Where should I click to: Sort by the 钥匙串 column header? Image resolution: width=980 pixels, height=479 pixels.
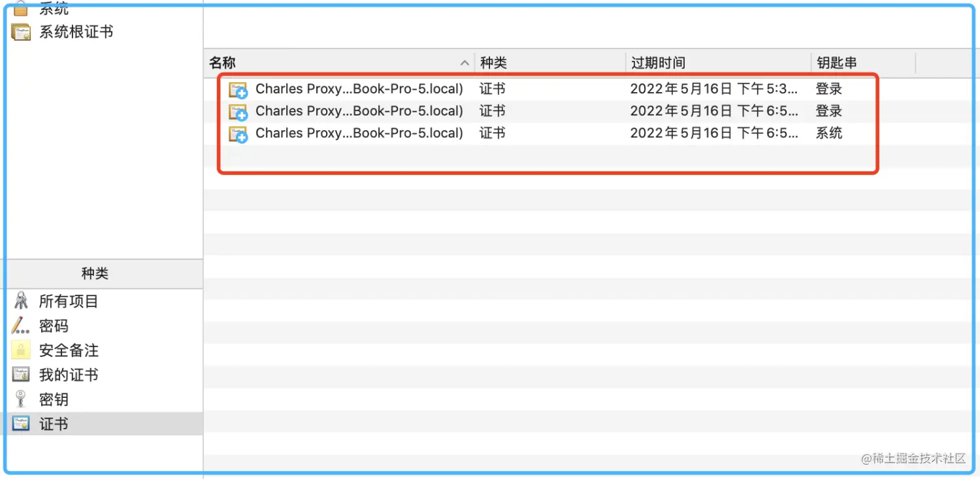click(863, 63)
